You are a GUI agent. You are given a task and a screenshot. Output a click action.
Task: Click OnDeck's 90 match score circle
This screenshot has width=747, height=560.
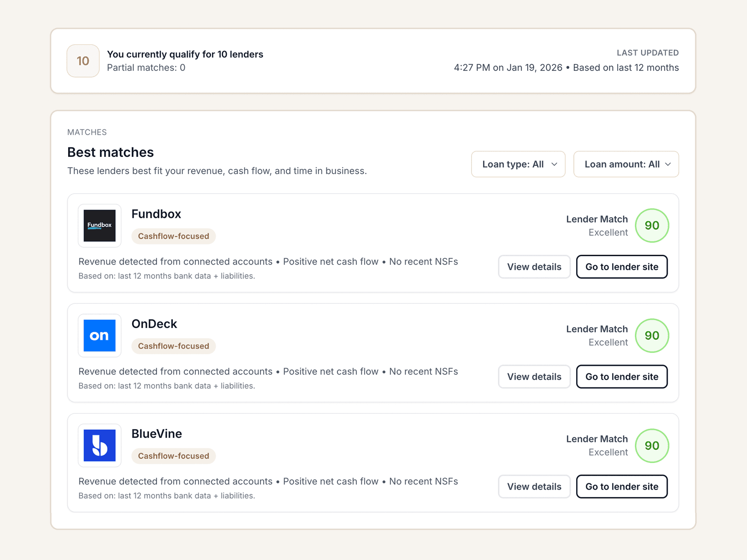(x=652, y=336)
